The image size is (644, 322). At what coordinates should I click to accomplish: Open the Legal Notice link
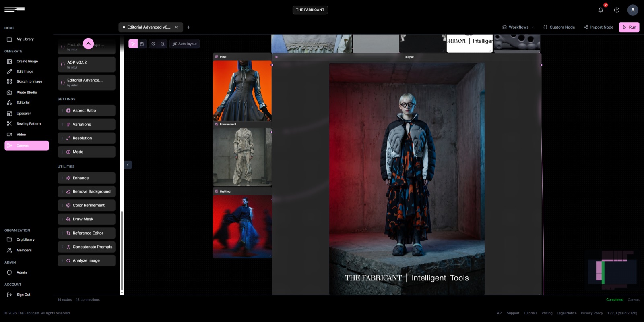tap(567, 313)
